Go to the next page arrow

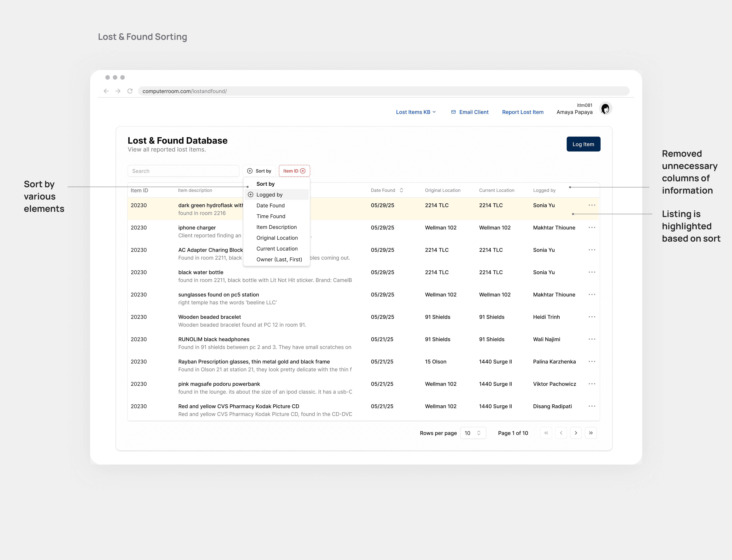click(x=576, y=433)
